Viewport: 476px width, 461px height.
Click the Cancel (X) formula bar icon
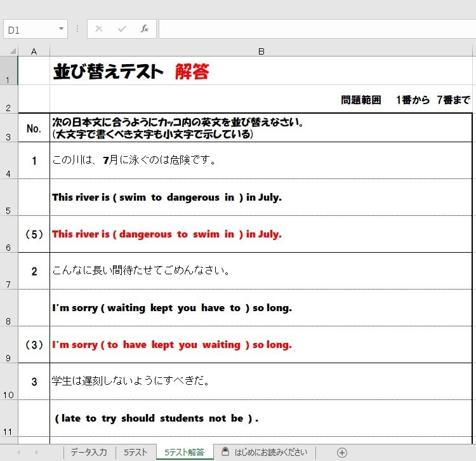tap(98, 29)
